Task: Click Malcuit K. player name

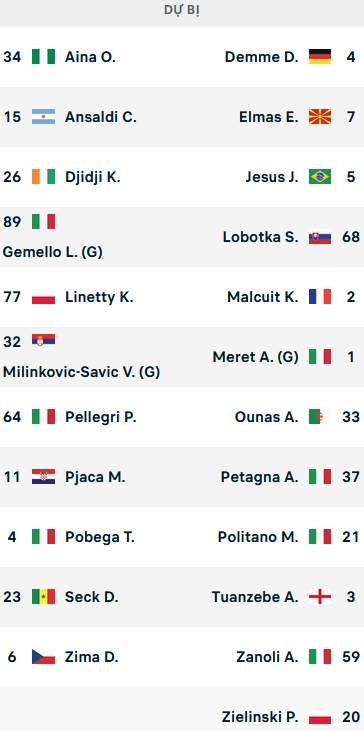Action: [263, 297]
